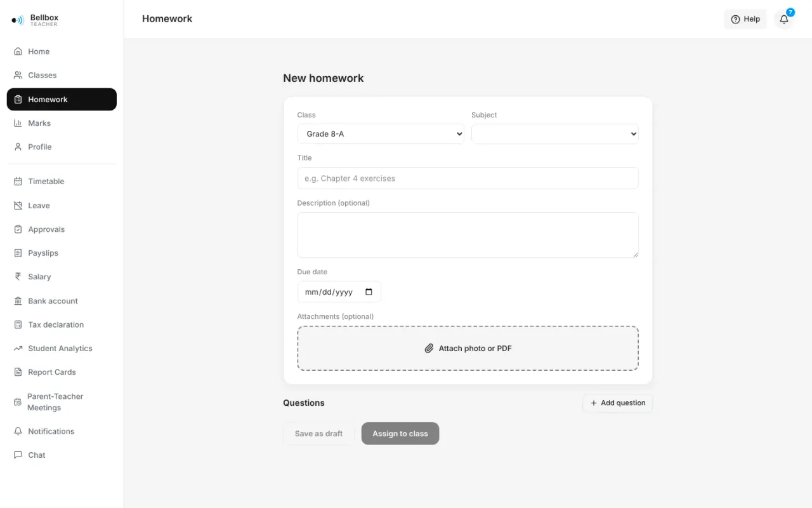Open Student Analytics from the sidebar
This screenshot has width=812, height=508.
pyautogui.click(x=62, y=349)
